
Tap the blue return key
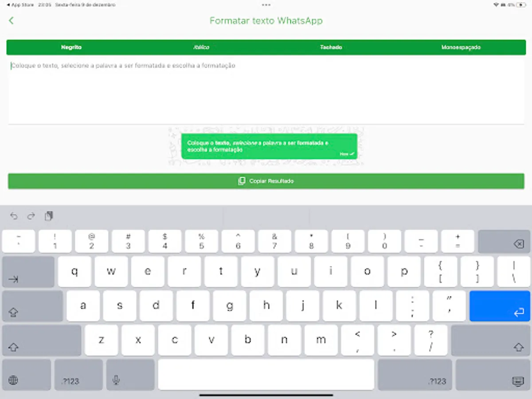pyautogui.click(x=500, y=306)
